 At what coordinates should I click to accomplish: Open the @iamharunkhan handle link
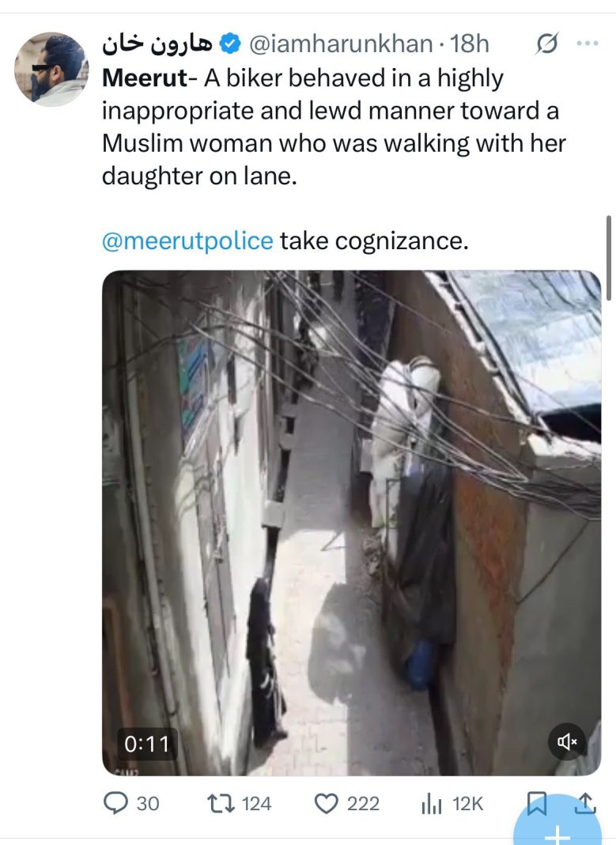[340, 45]
